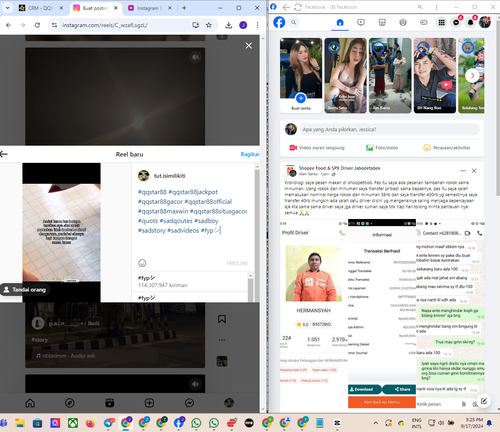Open Facebook search magnifier
Screen dimensions: 500x432
(x=294, y=22)
